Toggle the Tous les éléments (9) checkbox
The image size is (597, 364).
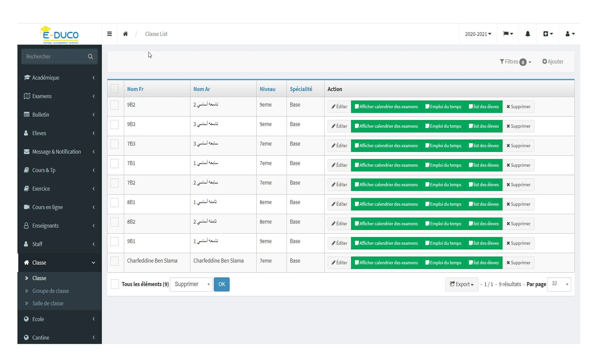(115, 284)
